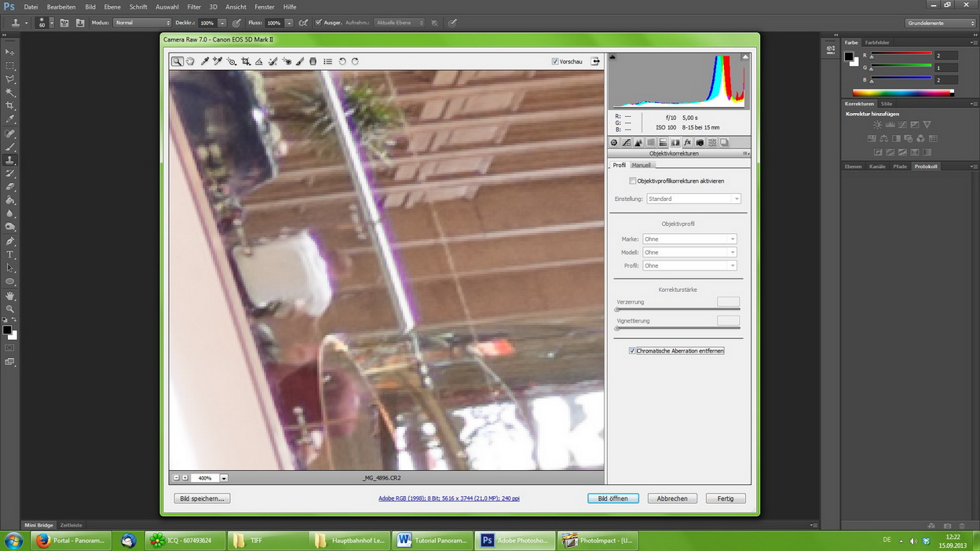Select the Straighten tool

(258, 61)
